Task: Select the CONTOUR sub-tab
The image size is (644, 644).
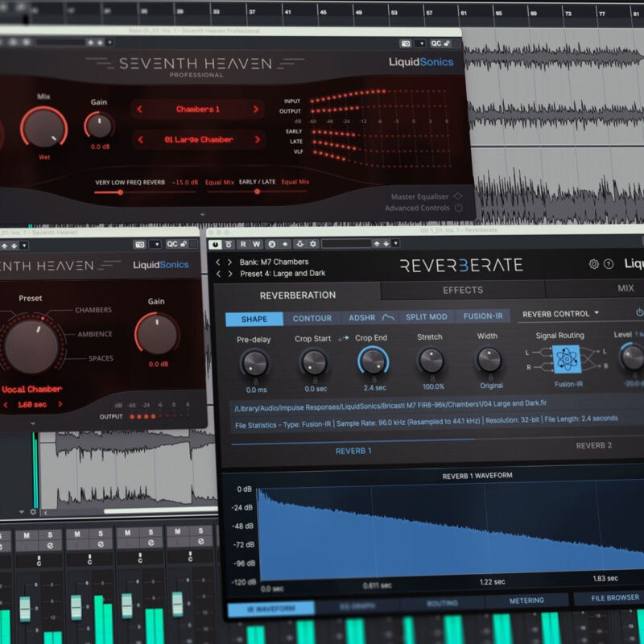Action: [312, 318]
